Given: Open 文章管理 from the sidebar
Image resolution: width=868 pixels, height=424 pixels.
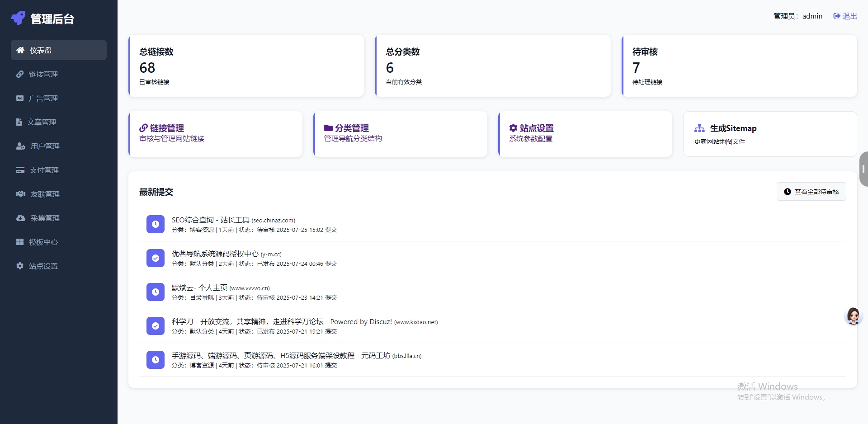Looking at the screenshot, I should pos(43,122).
